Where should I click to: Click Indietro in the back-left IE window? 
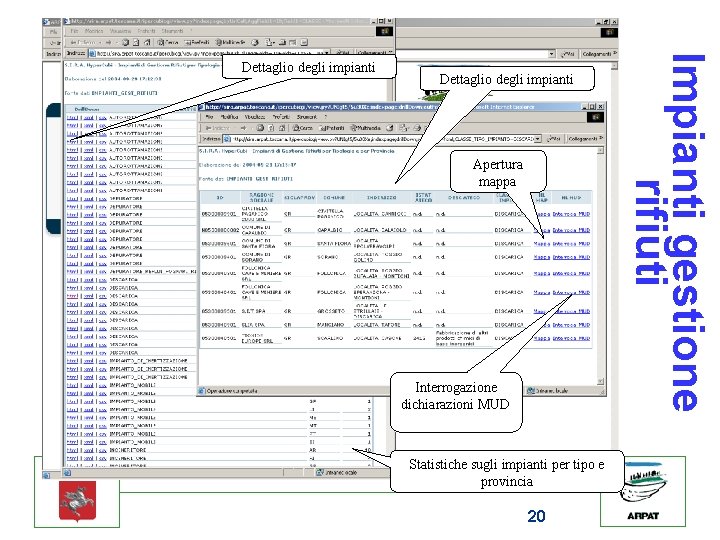point(83,42)
